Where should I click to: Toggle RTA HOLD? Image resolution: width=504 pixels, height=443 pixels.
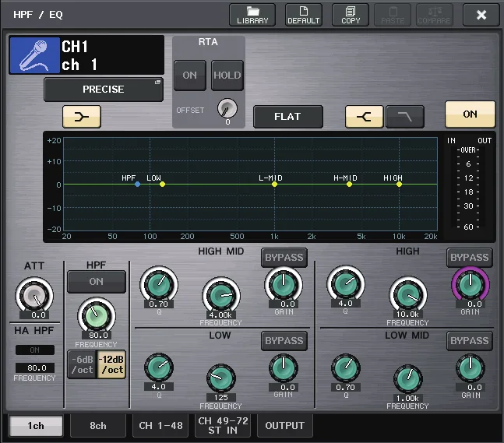pos(227,76)
